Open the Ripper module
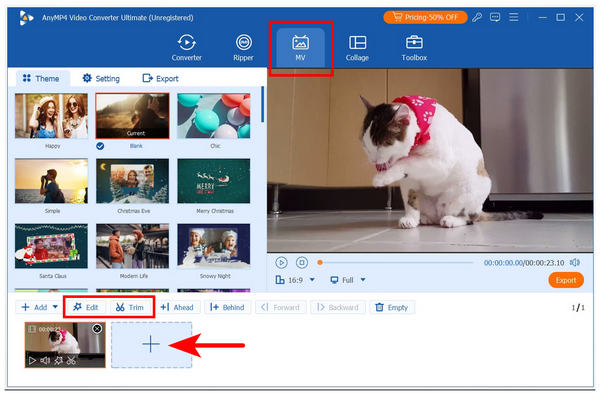Image resolution: width=600 pixels, height=395 pixels. pos(243,47)
